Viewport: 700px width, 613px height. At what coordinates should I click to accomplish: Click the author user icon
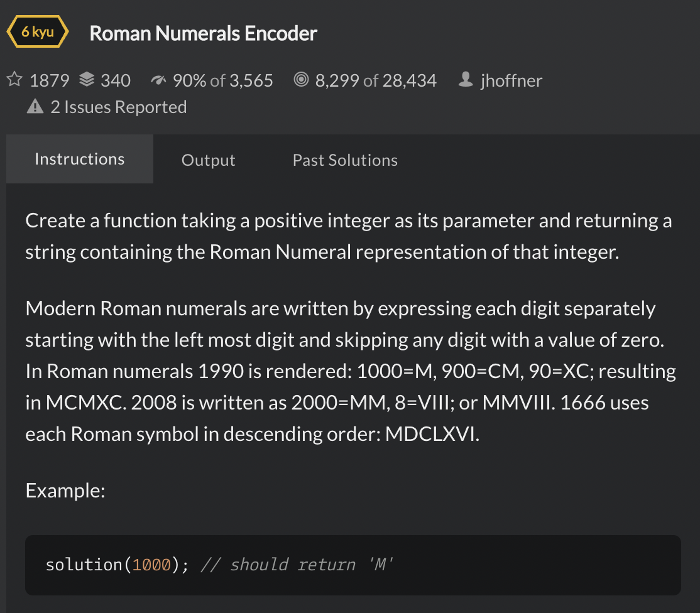pyautogui.click(x=466, y=79)
